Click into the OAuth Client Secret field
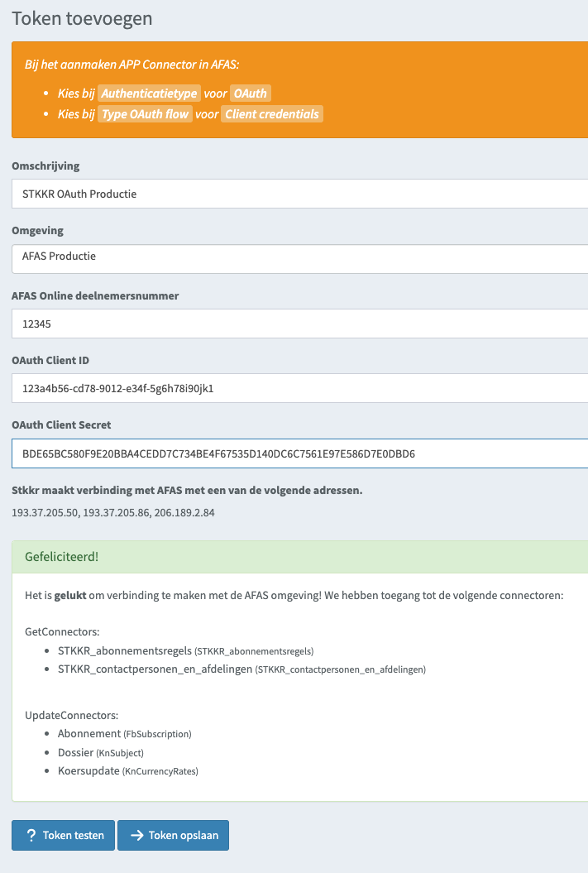This screenshot has height=873, width=588. (300, 453)
